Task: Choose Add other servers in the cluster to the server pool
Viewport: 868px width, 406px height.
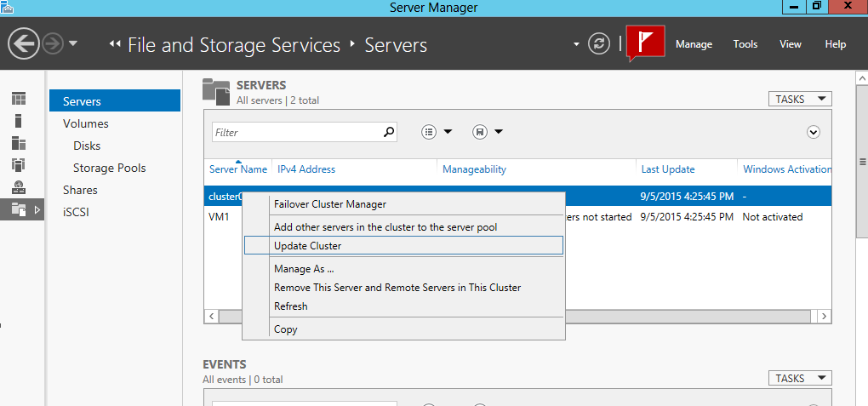Action: 403,227
